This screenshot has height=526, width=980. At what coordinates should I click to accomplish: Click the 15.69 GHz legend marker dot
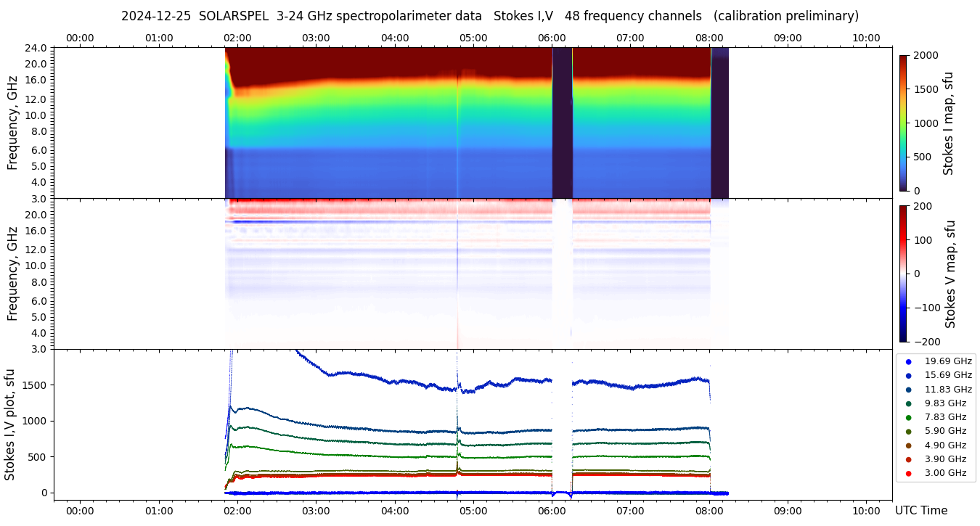click(x=908, y=375)
